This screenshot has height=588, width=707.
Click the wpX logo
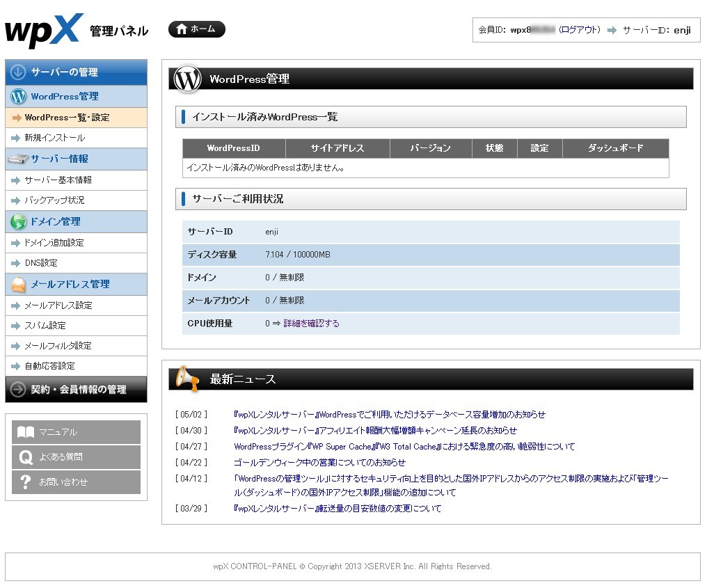pyautogui.click(x=45, y=30)
